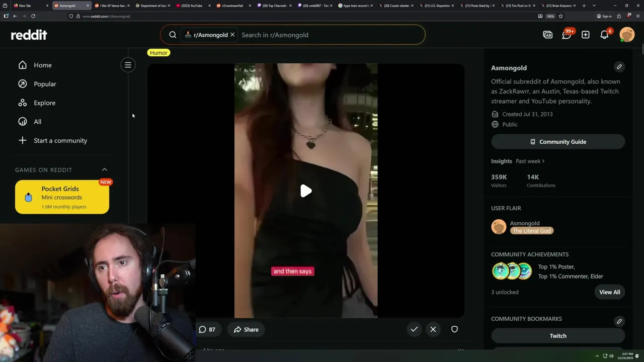Open Insights Past week details
The image size is (644, 362).
[x=530, y=161]
